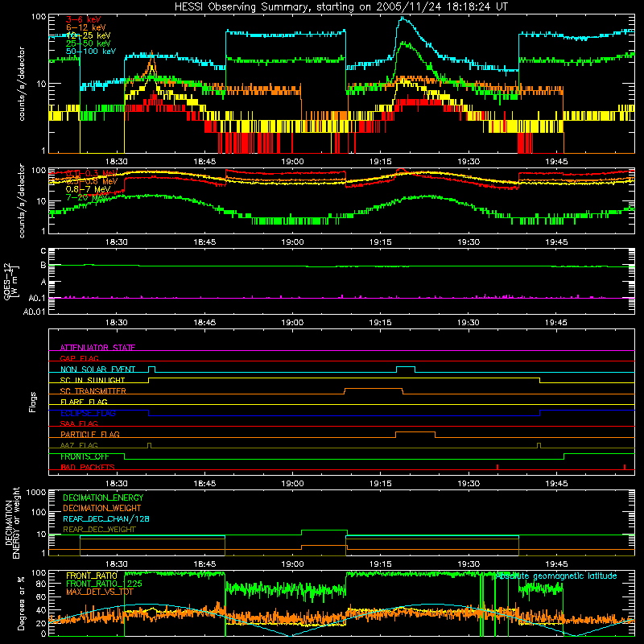
Task: Click the 25-50 keV legend entry
Action: (x=88, y=43)
